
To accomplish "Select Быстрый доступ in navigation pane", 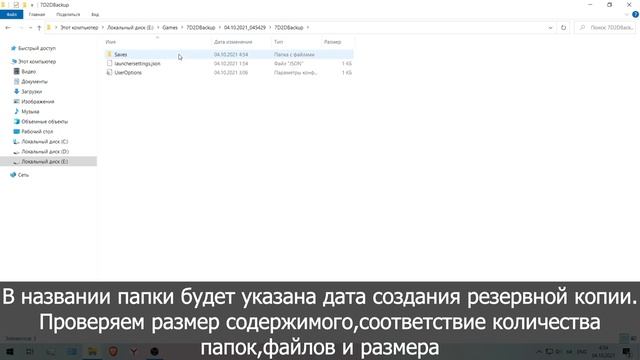I will pyautogui.click(x=37, y=48).
